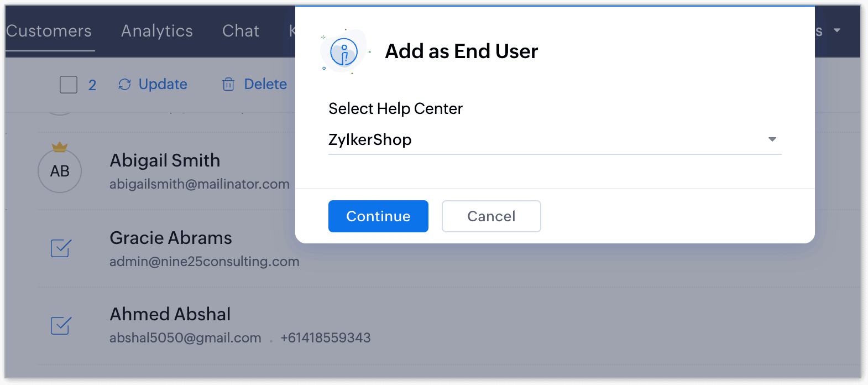868x385 pixels.
Task: Click the crown icon above AB avatar
Action: point(60,147)
